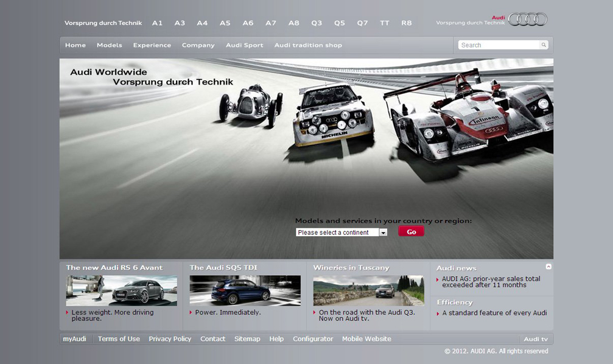The height and width of the screenshot is (364, 613).
Task: Collapse the Audi news panel arrow
Action: (x=548, y=267)
